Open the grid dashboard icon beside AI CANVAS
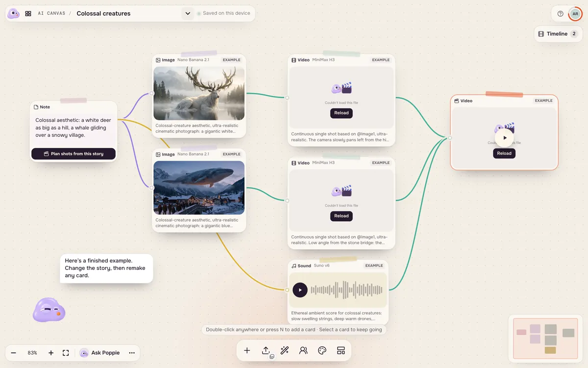The width and height of the screenshot is (588, 368). (28, 14)
